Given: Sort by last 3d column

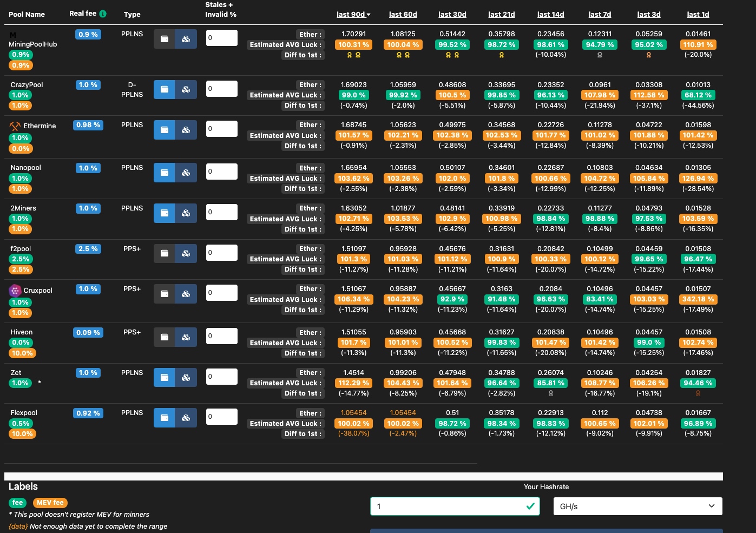Looking at the screenshot, I should tap(649, 14).
